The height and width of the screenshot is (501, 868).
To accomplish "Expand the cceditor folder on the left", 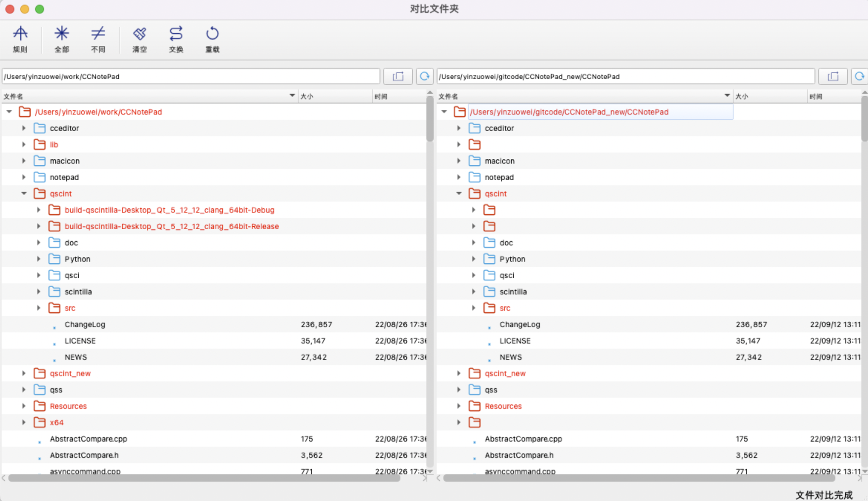I will (23, 128).
